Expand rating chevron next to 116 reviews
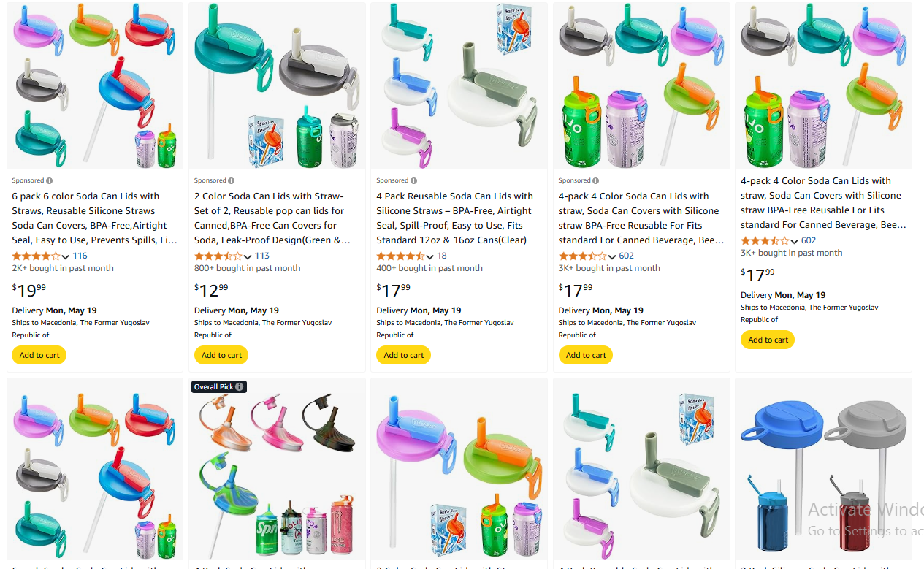The width and height of the screenshot is (924, 569). click(66, 256)
